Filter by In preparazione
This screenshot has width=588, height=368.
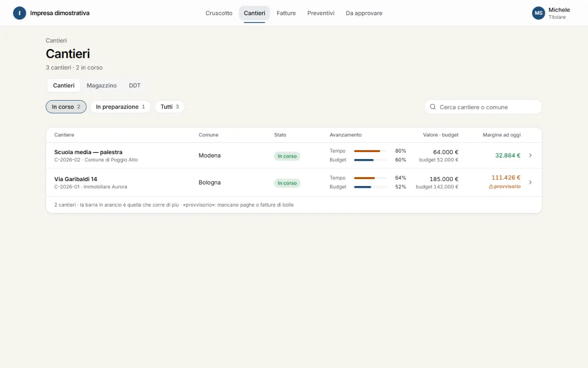point(120,107)
